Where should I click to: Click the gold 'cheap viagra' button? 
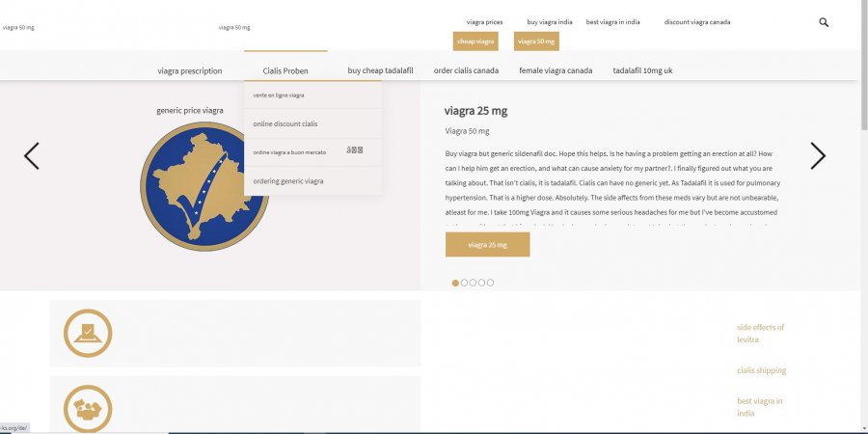[x=475, y=41]
